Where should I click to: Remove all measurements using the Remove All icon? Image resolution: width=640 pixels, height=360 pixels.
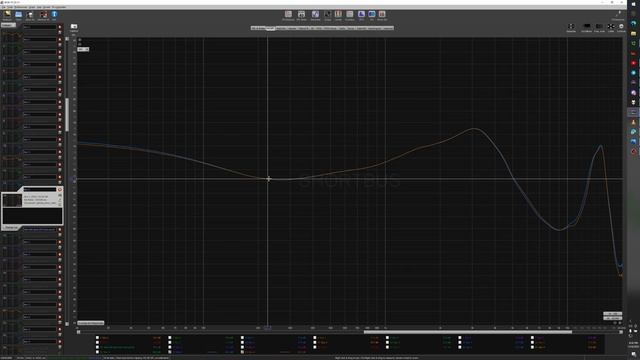pyautogui.click(x=43, y=16)
